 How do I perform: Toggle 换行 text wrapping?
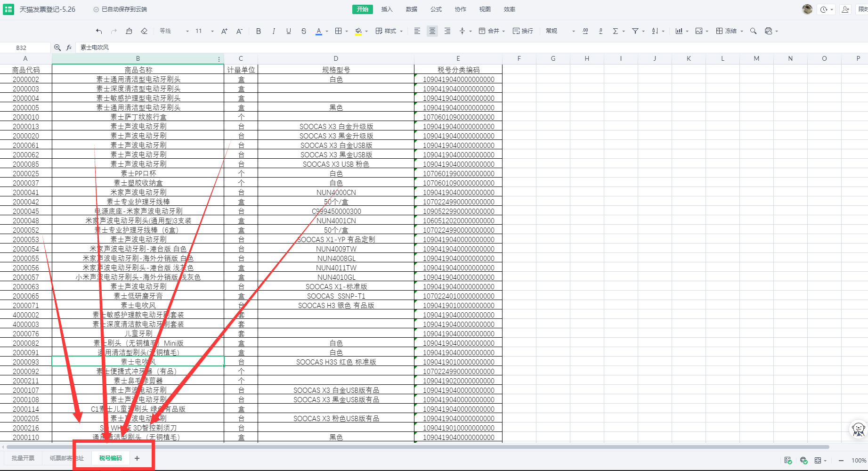(x=523, y=31)
